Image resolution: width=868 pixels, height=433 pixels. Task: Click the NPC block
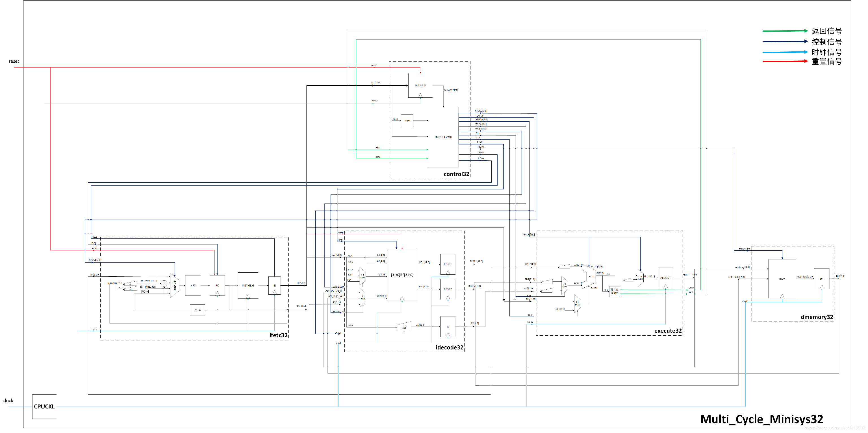click(x=193, y=285)
